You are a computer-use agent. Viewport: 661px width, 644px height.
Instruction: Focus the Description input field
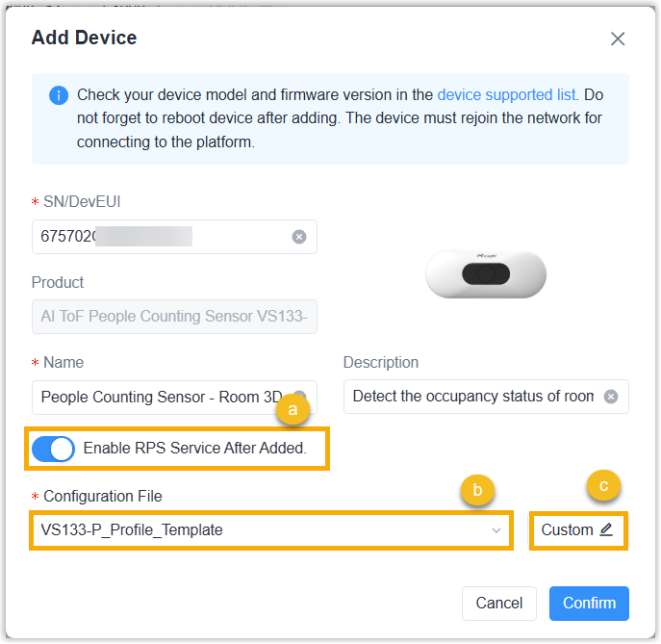[x=486, y=397]
